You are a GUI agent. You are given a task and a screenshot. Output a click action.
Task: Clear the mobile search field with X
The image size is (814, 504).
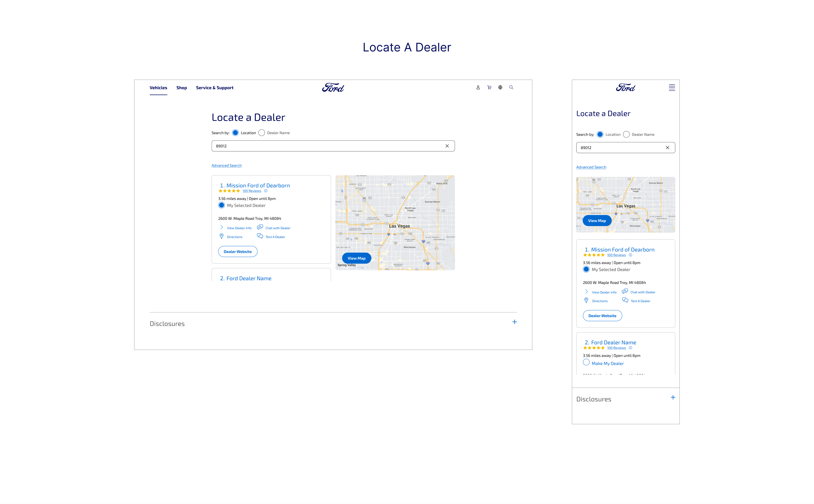667,148
